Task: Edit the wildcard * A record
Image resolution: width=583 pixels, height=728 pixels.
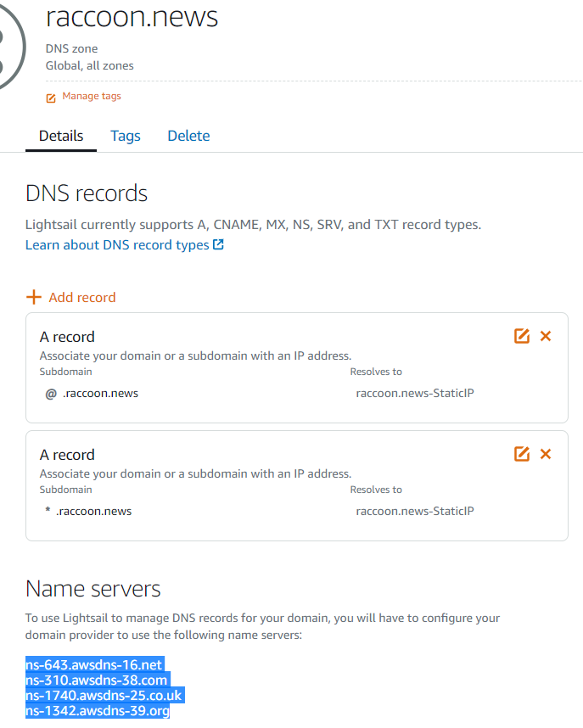Action: tap(521, 454)
